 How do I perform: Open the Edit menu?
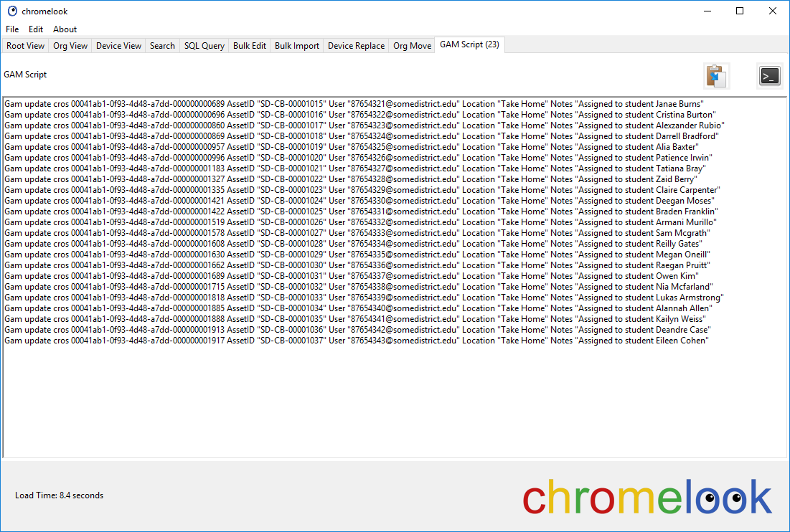point(36,29)
